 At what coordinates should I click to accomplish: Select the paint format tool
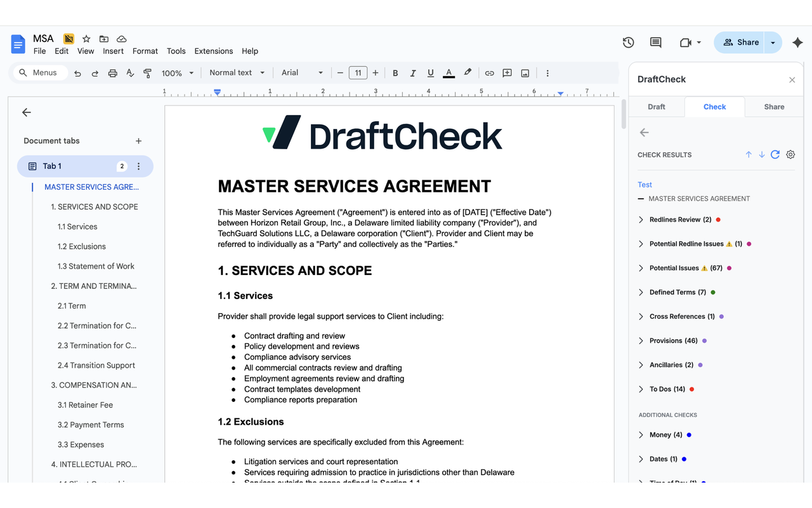point(147,73)
